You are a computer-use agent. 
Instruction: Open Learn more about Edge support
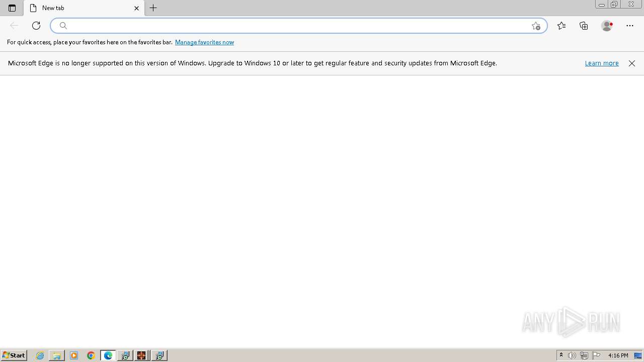coord(602,63)
